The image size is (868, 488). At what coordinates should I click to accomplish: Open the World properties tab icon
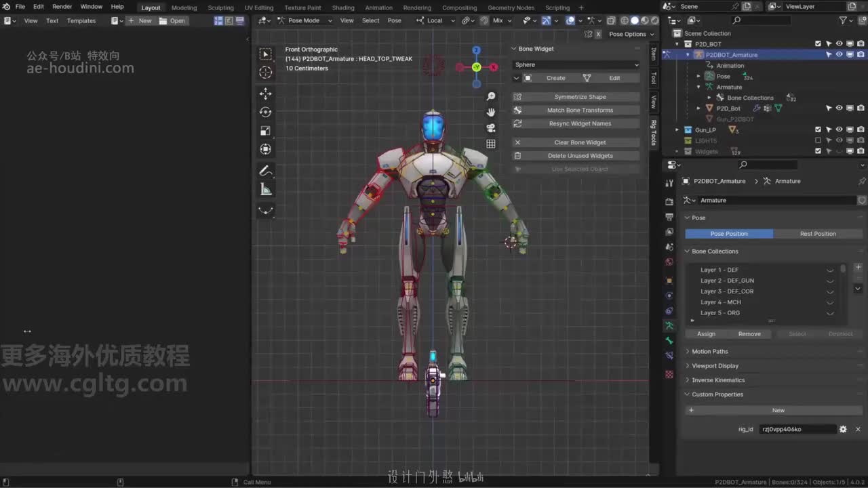point(669,262)
